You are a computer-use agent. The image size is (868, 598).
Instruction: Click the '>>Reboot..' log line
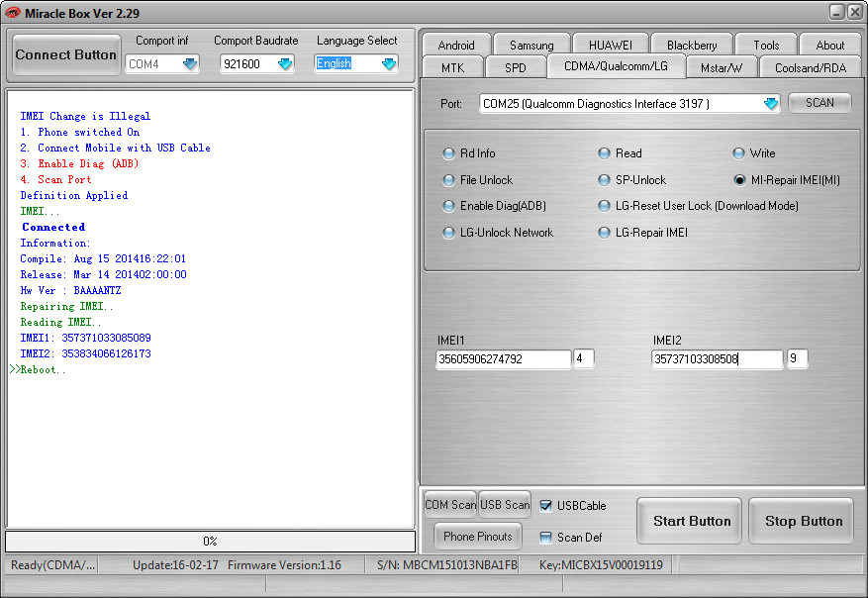[x=38, y=369]
